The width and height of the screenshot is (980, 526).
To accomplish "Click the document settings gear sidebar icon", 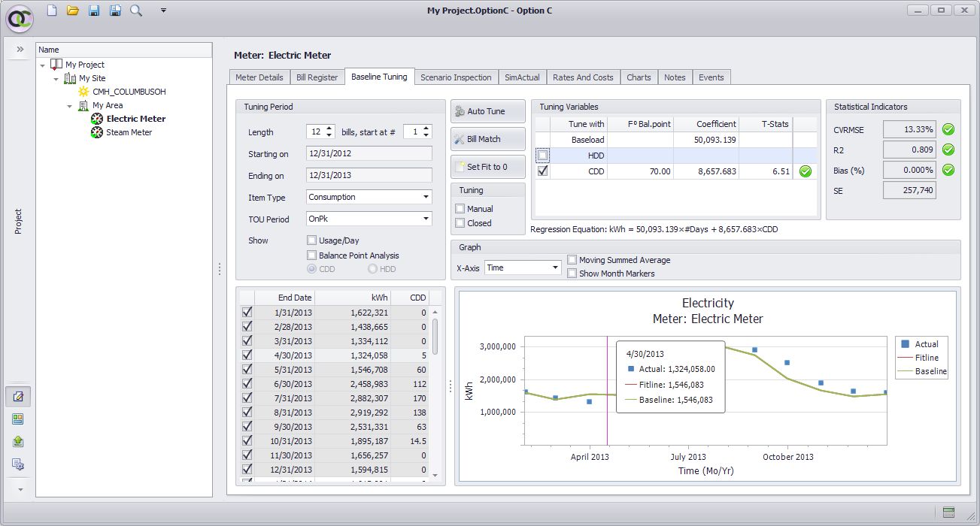I will (x=19, y=464).
